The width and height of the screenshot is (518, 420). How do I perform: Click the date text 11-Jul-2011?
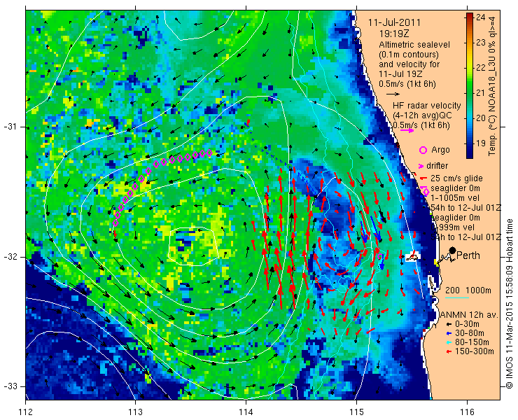click(394, 23)
